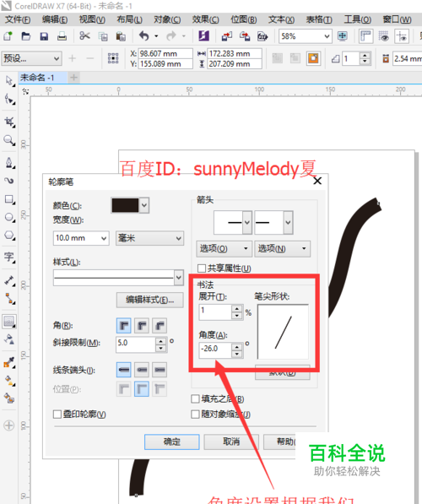Click the 确定 button
The height and width of the screenshot is (504, 422).
click(x=171, y=442)
